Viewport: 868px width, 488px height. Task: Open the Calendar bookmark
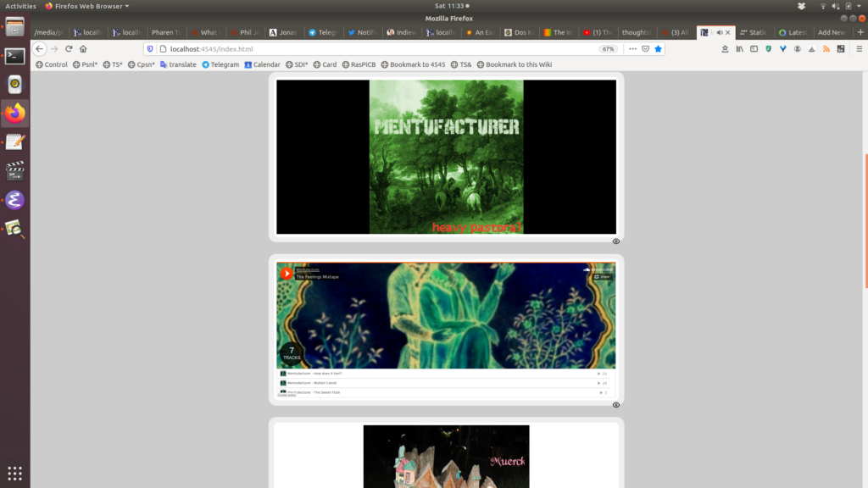263,64
